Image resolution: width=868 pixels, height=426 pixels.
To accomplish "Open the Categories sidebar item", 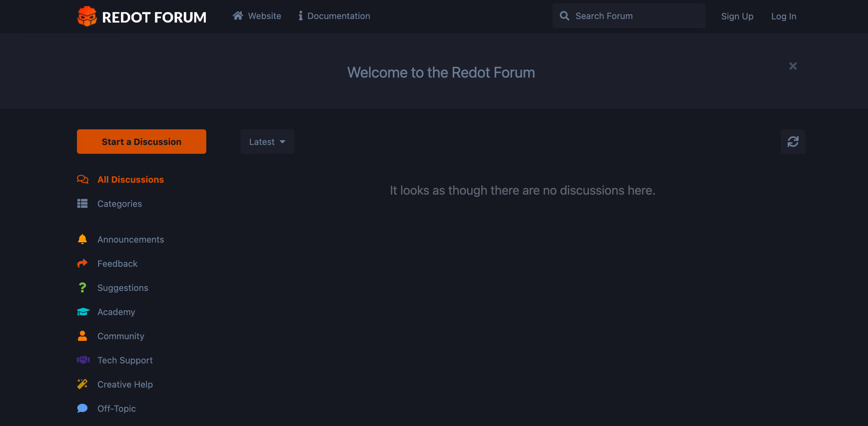I will pyautogui.click(x=119, y=203).
